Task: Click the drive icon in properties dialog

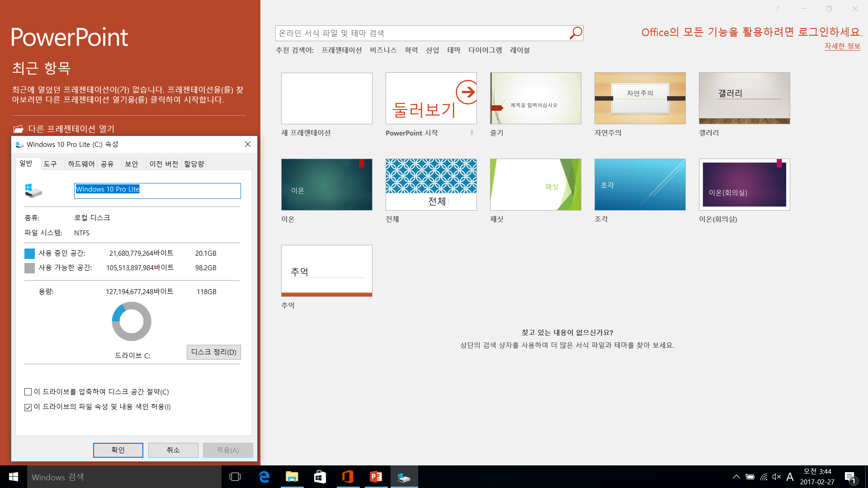Action: coord(33,190)
